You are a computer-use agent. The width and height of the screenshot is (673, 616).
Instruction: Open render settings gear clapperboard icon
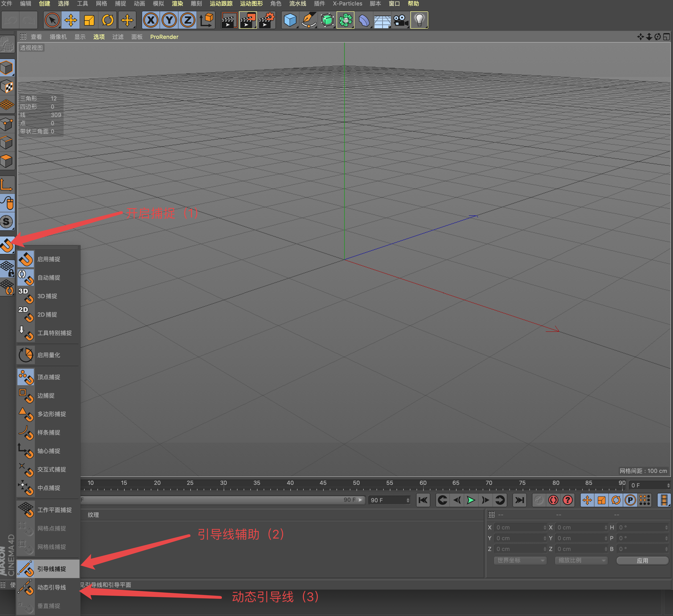point(266,20)
